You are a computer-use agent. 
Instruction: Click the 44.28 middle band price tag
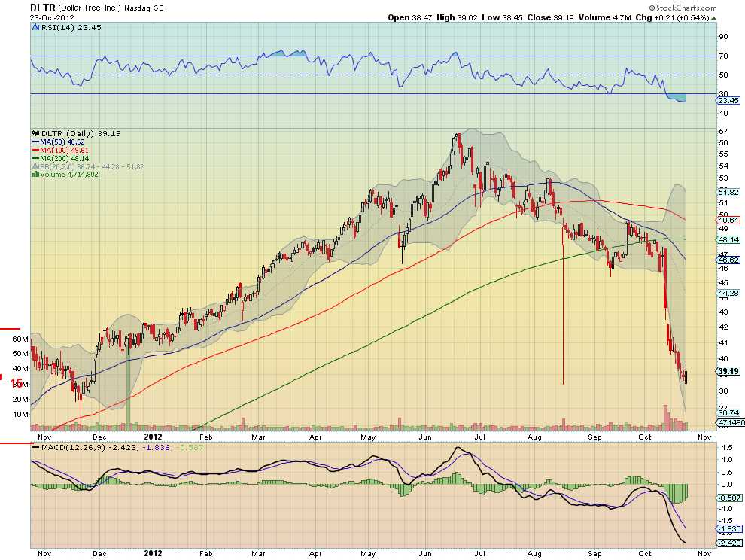click(728, 294)
